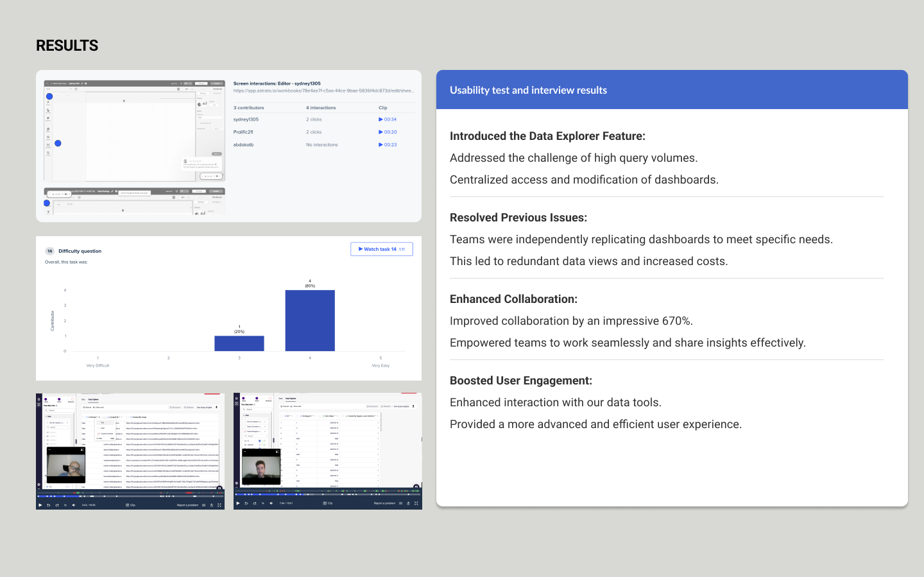Play the 00:23 clip for abdokotb
924x577 pixels.
[388, 145]
